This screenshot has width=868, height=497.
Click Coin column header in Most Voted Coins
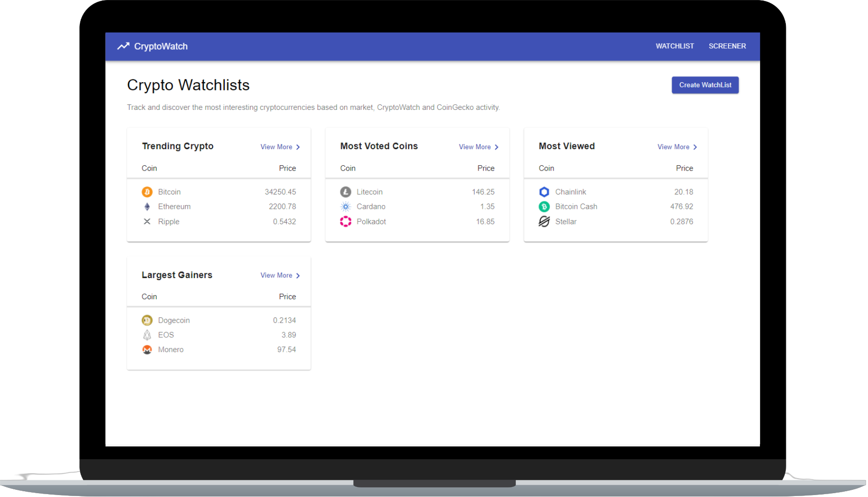[348, 169]
